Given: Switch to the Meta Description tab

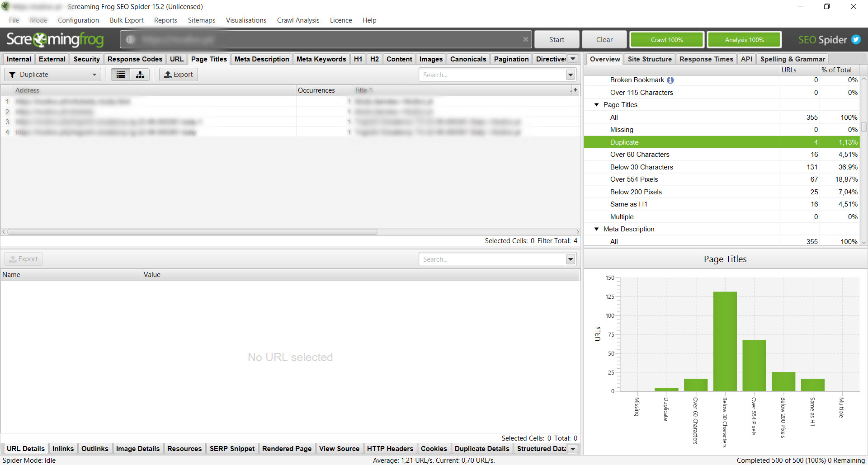Looking at the screenshot, I should (261, 59).
